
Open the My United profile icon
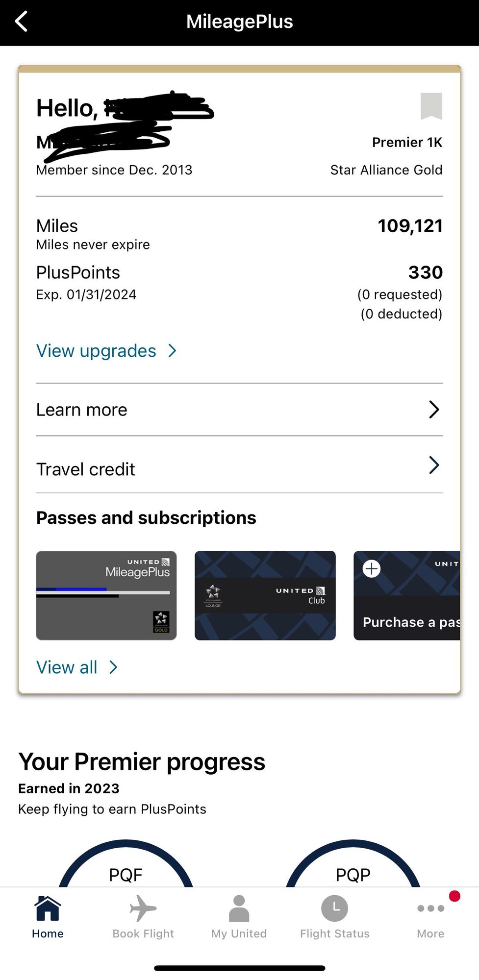pyautogui.click(x=239, y=908)
